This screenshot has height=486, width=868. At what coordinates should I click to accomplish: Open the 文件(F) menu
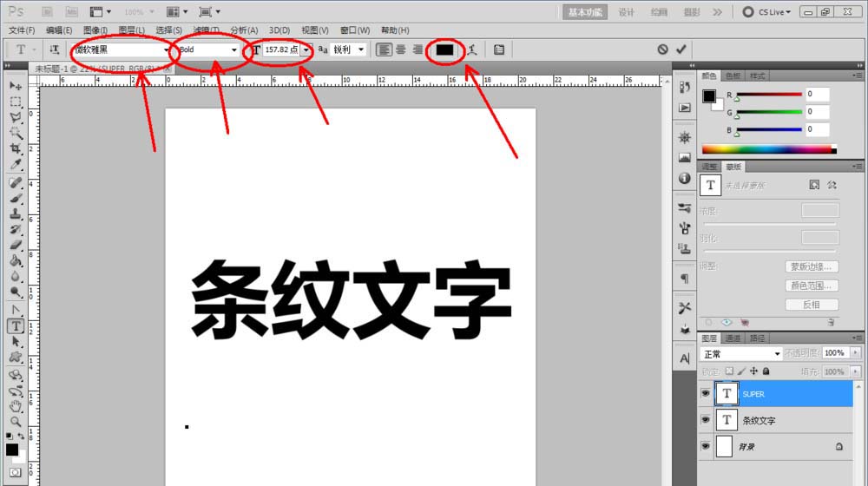coord(22,30)
